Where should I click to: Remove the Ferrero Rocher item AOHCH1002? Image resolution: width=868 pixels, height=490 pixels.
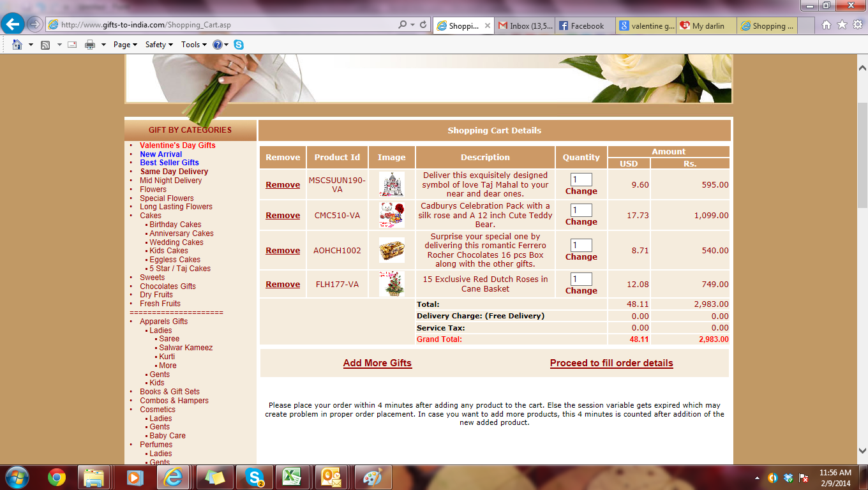(283, 251)
